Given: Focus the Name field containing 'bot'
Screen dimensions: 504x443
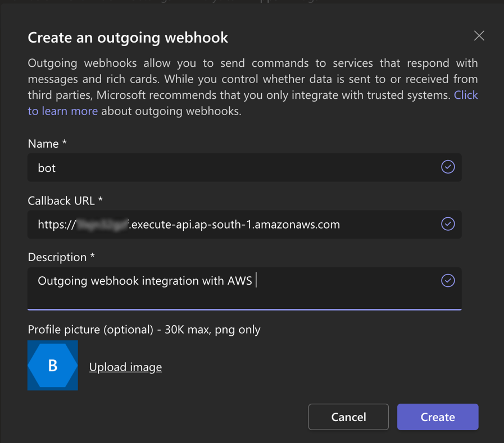Looking at the screenshot, I should pos(236,168).
